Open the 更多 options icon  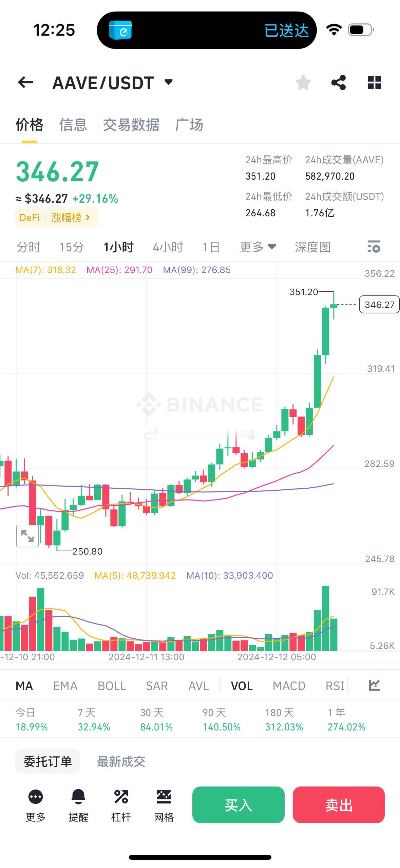click(36, 806)
